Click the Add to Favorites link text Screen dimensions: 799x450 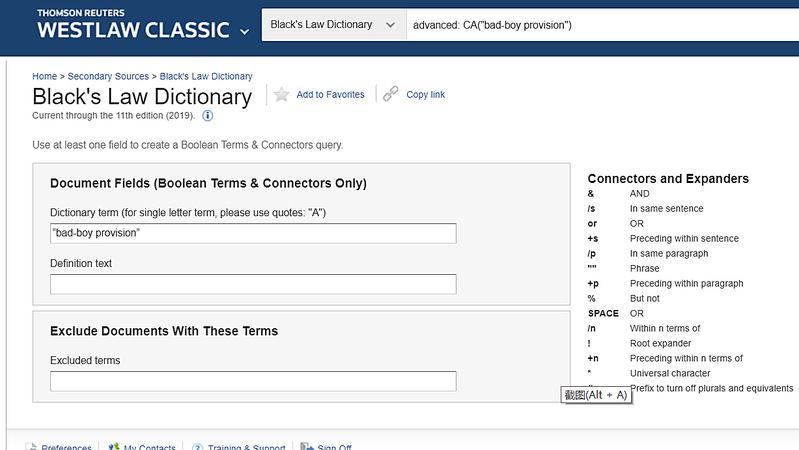(x=330, y=95)
